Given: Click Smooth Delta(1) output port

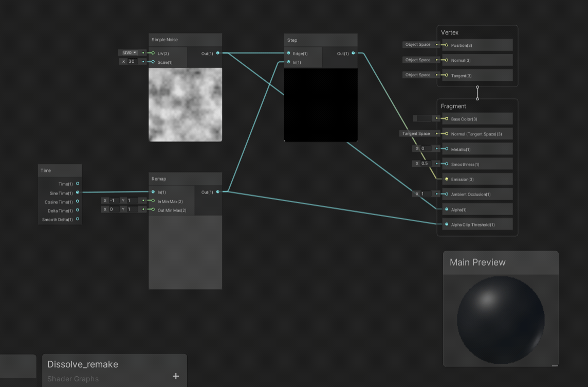Looking at the screenshot, I should (78, 219).
